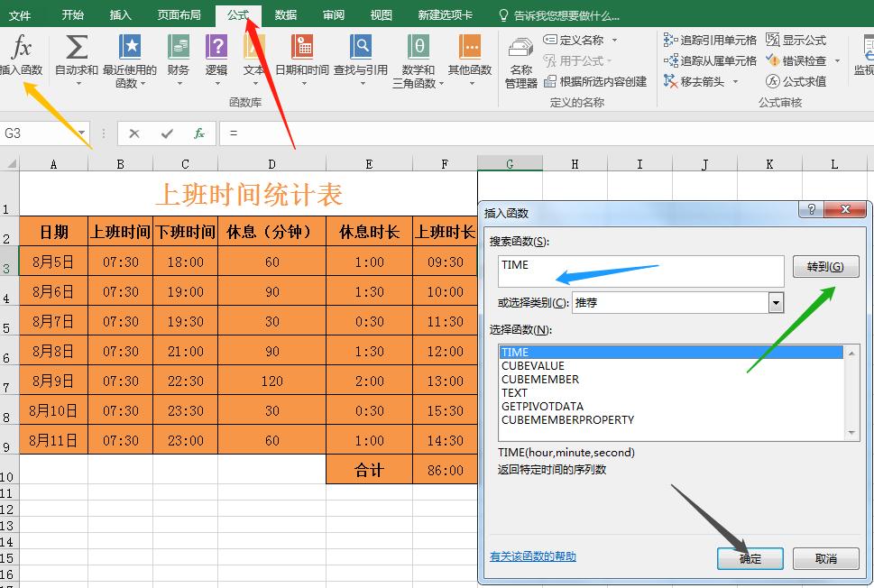Click the 确定 button to confirm TIME

pyautogui.click(x=750, y=559)
